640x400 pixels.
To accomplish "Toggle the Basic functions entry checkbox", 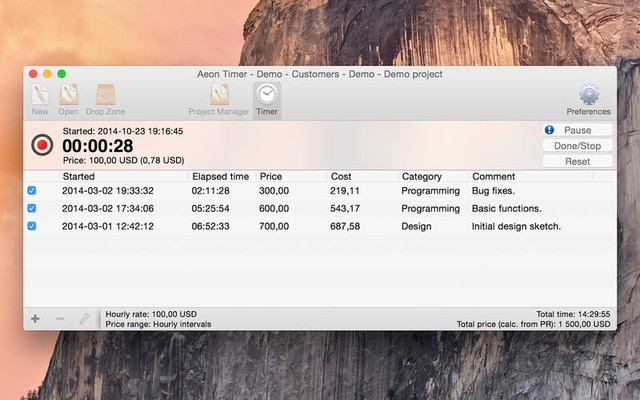I will coord(32,208).
